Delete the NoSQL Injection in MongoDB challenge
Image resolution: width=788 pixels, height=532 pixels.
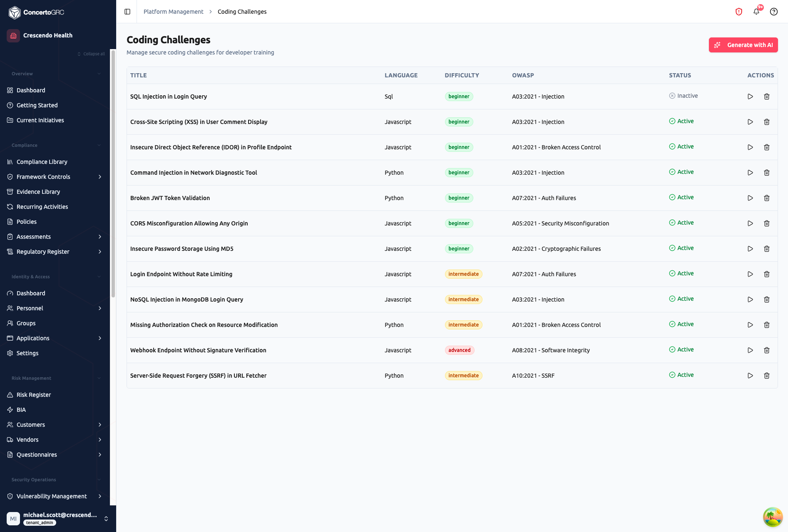(x=767, y=299)
